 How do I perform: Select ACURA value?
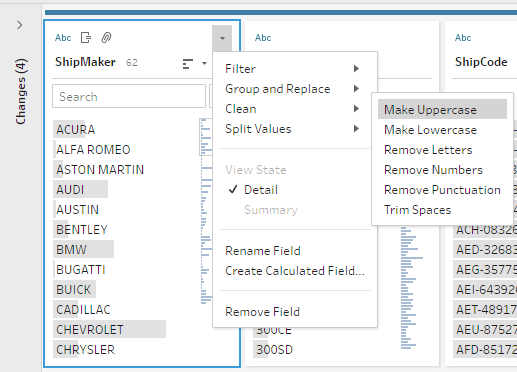tap(76, 129)
